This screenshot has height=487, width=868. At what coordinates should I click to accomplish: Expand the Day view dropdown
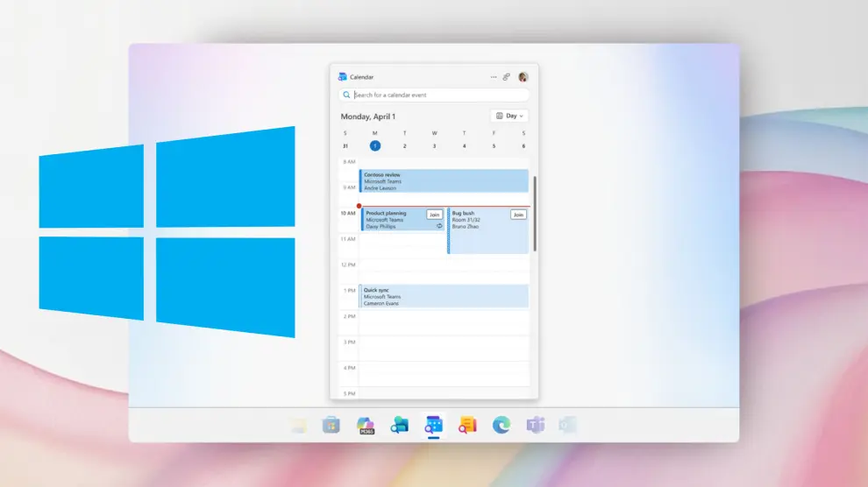[509, 116]
